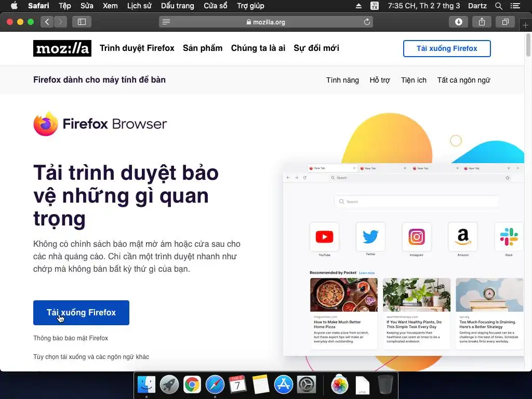Expand the Sự đổi mới navigation menu
The height and width of the screenshot is (399, 532).
click(316, 48)
